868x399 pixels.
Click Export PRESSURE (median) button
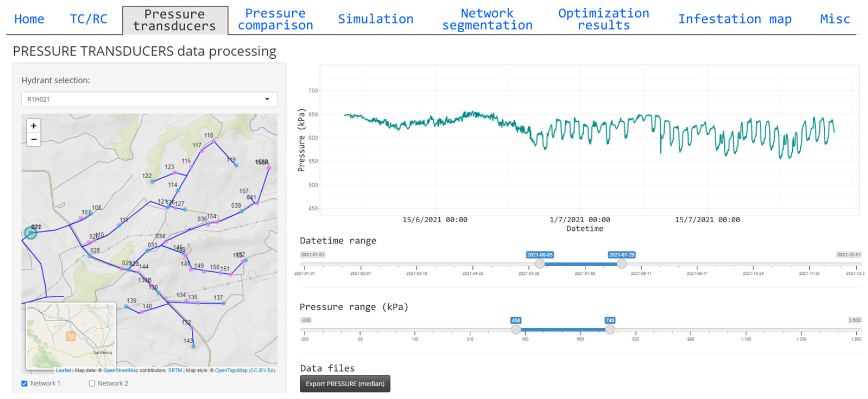345,384
